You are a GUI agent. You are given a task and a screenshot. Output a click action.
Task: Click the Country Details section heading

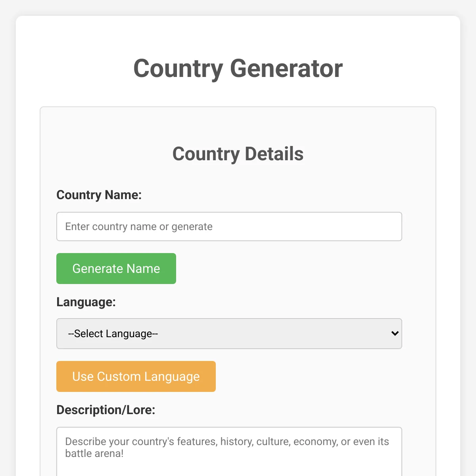(x=238, y=154)
